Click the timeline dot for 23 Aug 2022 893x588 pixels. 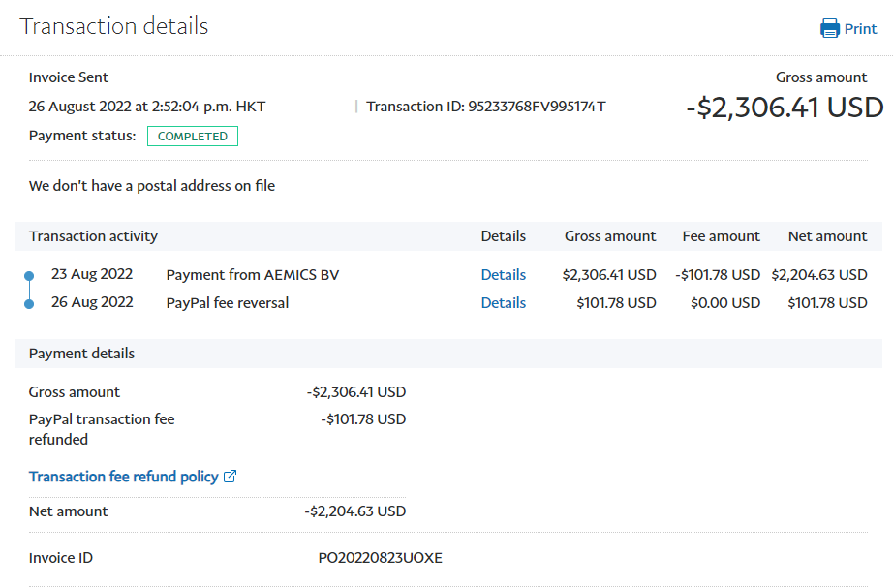[x=29, y=275]
